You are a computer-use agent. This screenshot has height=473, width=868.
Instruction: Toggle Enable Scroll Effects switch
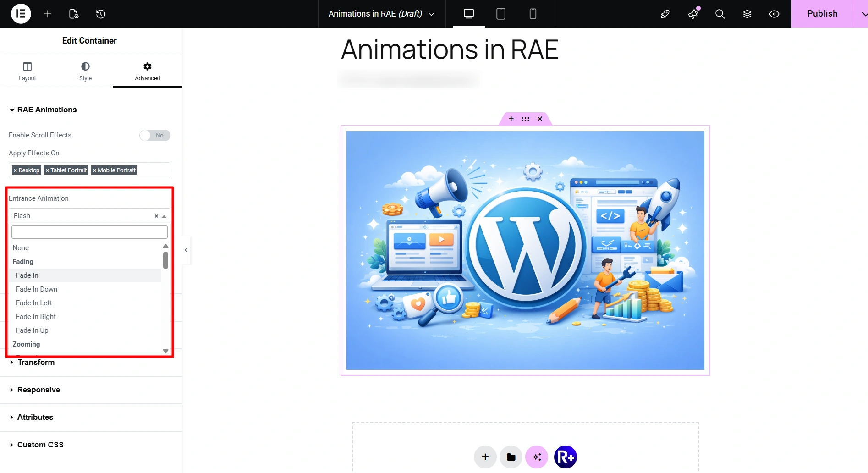155,135
